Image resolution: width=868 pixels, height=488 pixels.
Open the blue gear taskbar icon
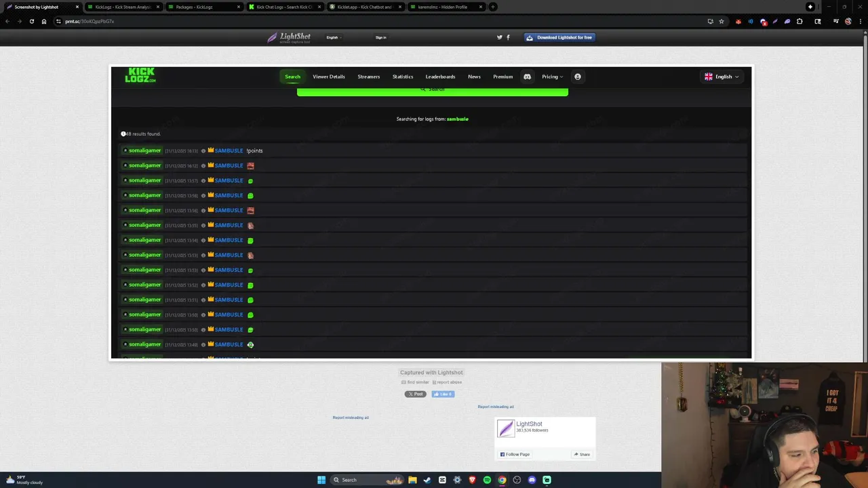457,480
